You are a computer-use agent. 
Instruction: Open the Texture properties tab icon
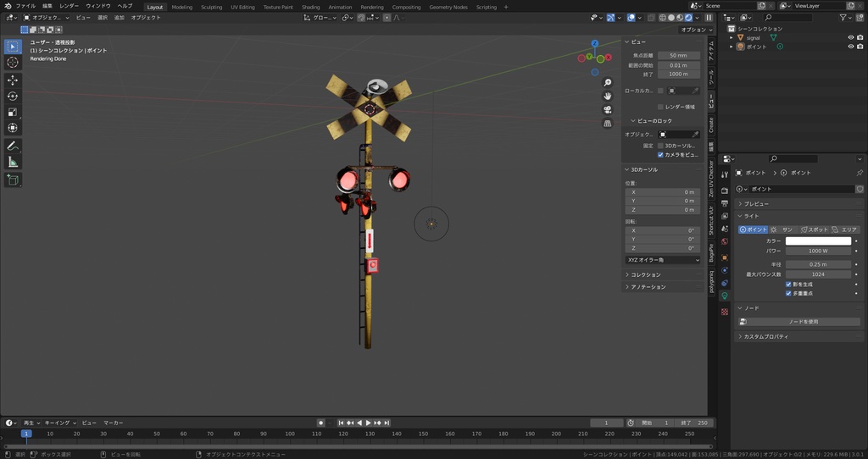tap(725, 312)
